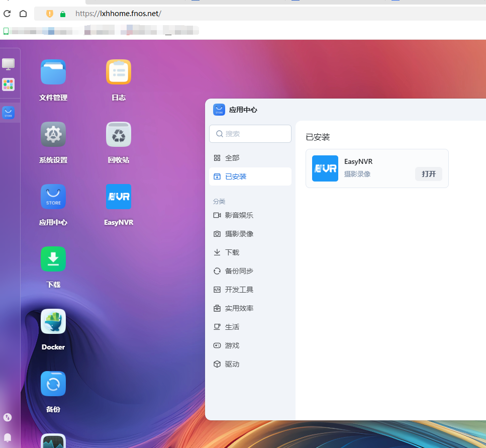Screen dimensions: 486x448
Task: Click the 应用中心 STORE icon on the desktop
Action: tap(53, 197)
